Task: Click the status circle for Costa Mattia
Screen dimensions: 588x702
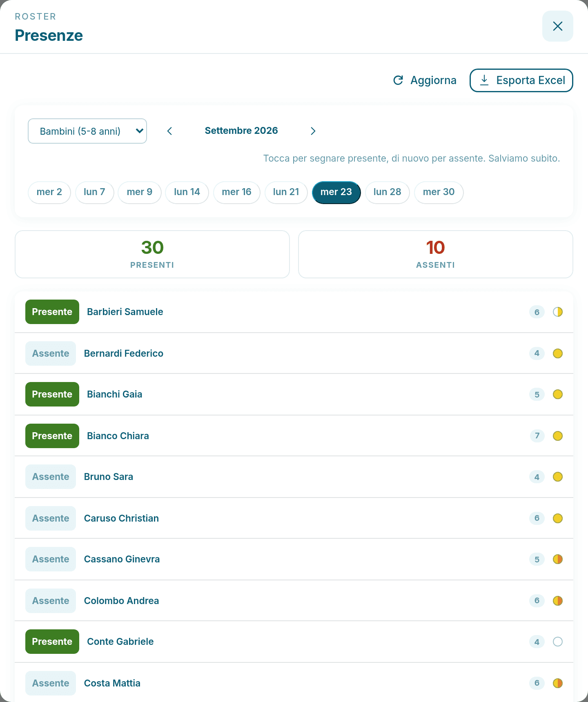Action: (558, 683)
